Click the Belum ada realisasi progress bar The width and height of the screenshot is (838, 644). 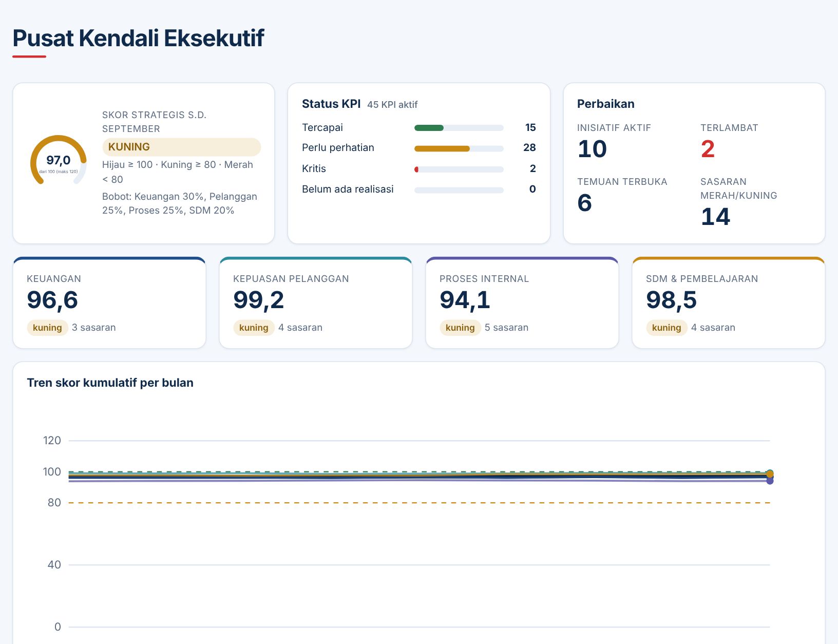coord(459,190)
